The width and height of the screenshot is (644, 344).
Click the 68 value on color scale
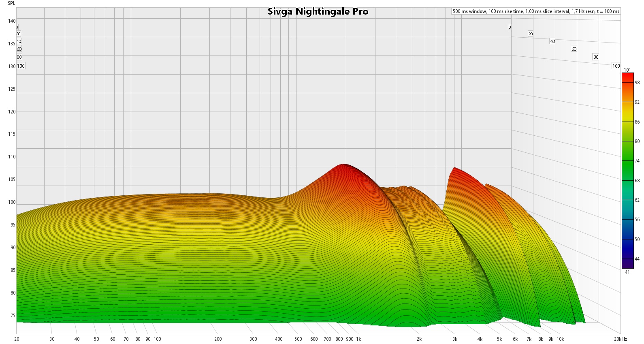[637, 181]
